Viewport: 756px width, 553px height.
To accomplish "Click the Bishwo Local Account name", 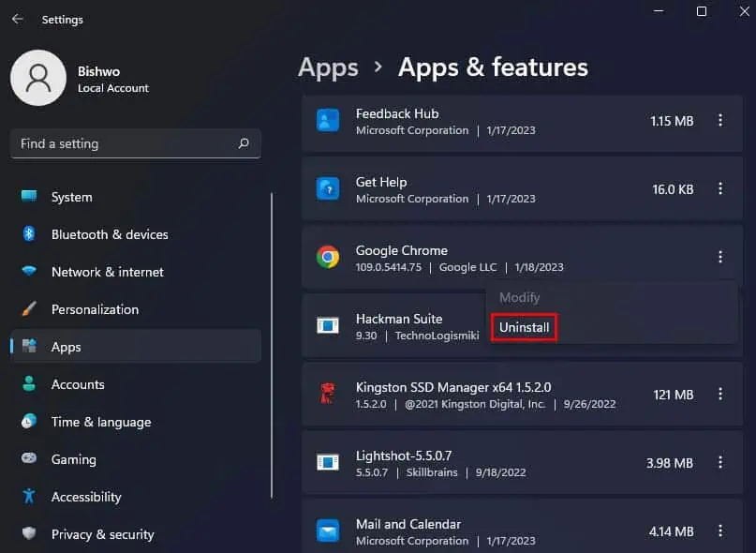I will (x=112, y=79).
